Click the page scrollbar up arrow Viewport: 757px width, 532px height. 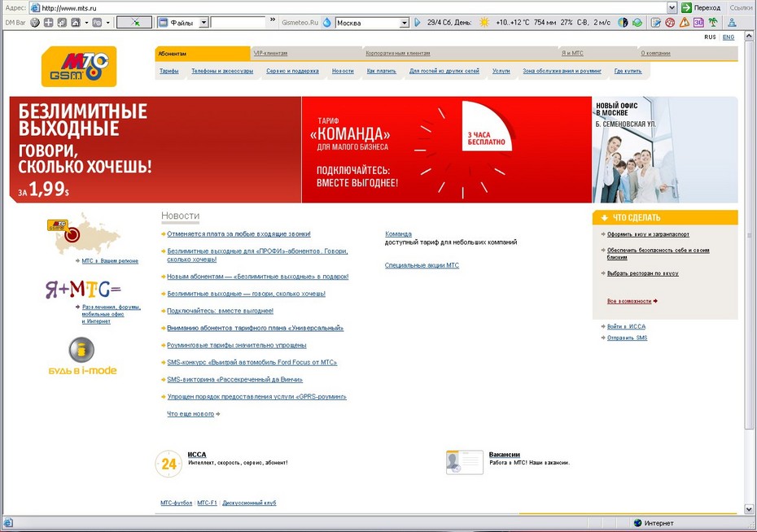tap(749, 36)
